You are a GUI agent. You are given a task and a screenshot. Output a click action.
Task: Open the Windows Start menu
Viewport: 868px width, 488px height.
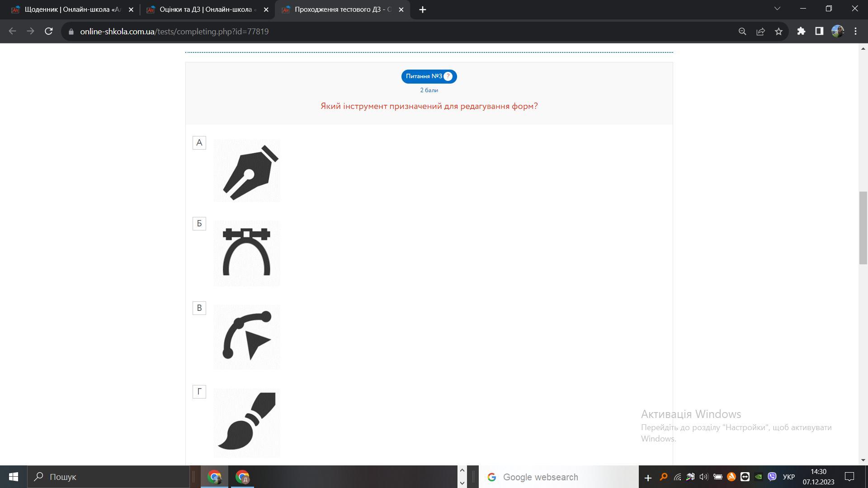[x=14, y=477]
